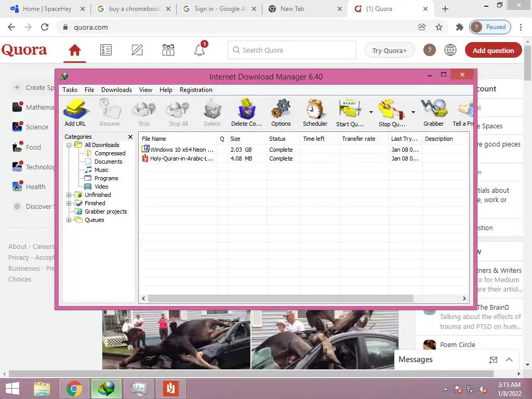The height and width of the screenshot is (399, 532).
Task: Open the Food space in Quora sidebar
Action: click(x=27, y=147)
